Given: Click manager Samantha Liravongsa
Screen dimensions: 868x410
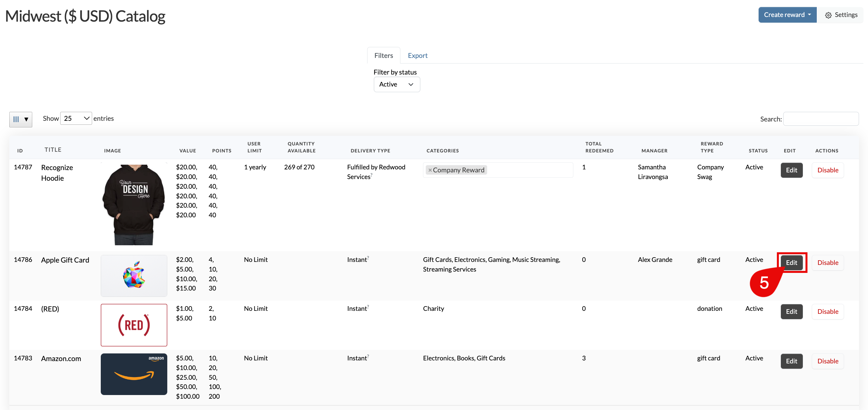Looking at the screenshot, I should tap(653, 172).
